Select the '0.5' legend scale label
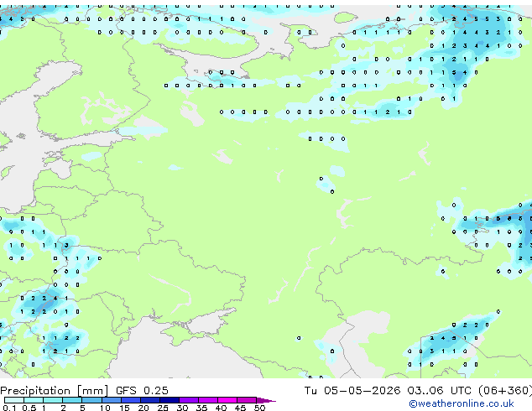This screenshot has width=532, height=411. tap(29, 408)
